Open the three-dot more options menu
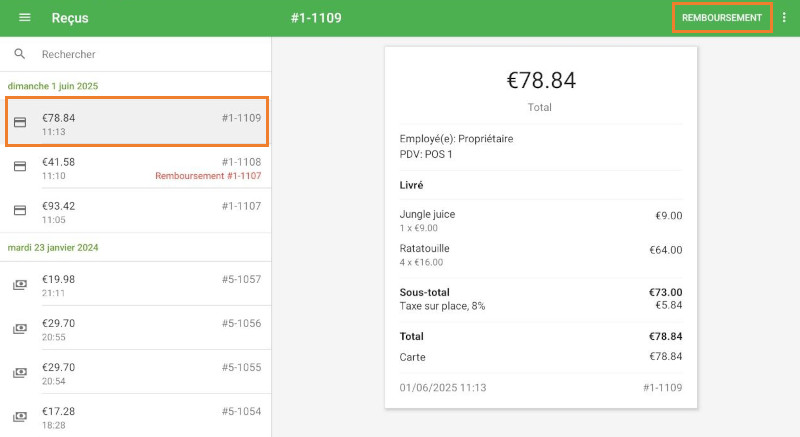This screenshot has height=437, width=800. (x=784, y=18)
